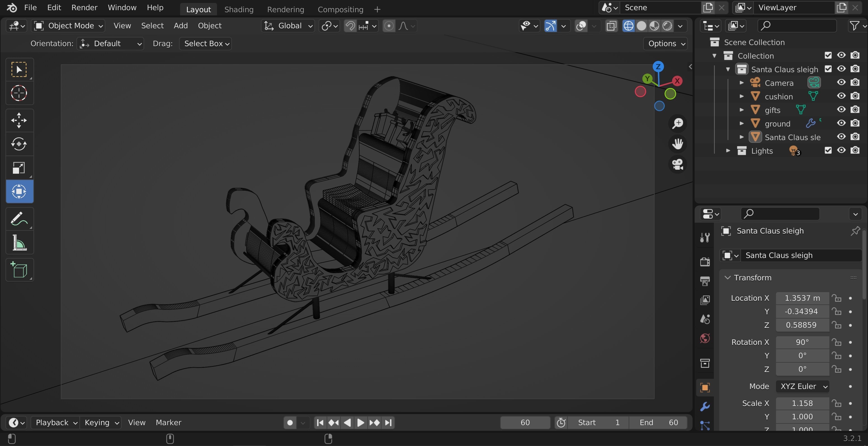The width and height of the screenshot is (868, 446).
Task: Switch to rendered viewport shading
Action: click(x=668, y=26)
